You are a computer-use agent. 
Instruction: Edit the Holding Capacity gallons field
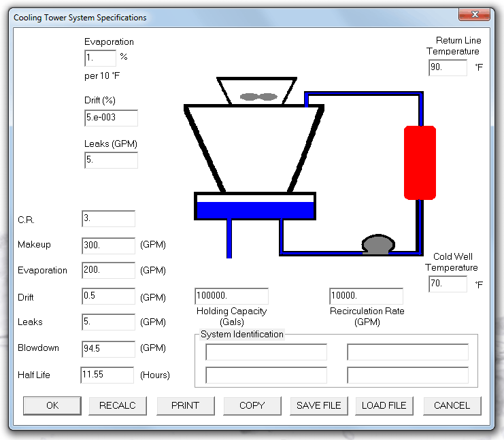pyautogui.click(x=231, y=296)
